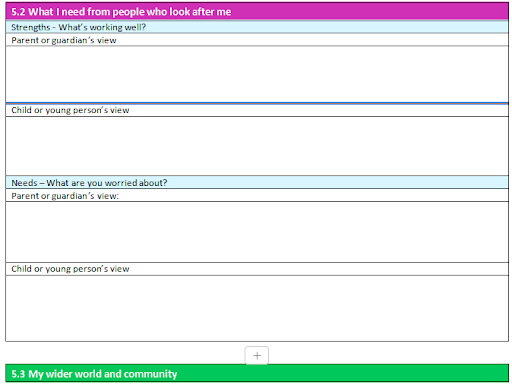Click 'Parent or guardian's view:' label under Needs
This screenshot has width=512, height=391.
tap(65, 196)
